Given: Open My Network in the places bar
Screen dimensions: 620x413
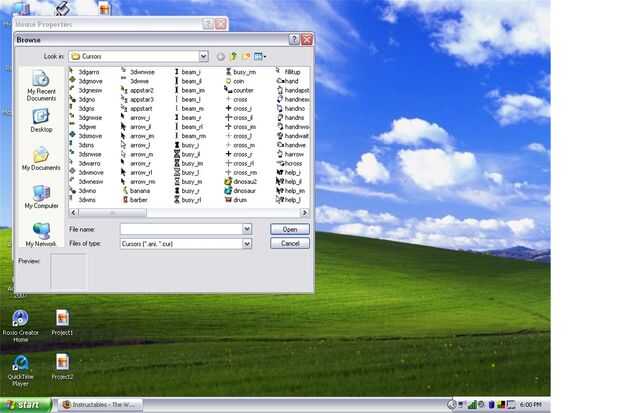Looking at the screenshot, I should pos(41,235).
